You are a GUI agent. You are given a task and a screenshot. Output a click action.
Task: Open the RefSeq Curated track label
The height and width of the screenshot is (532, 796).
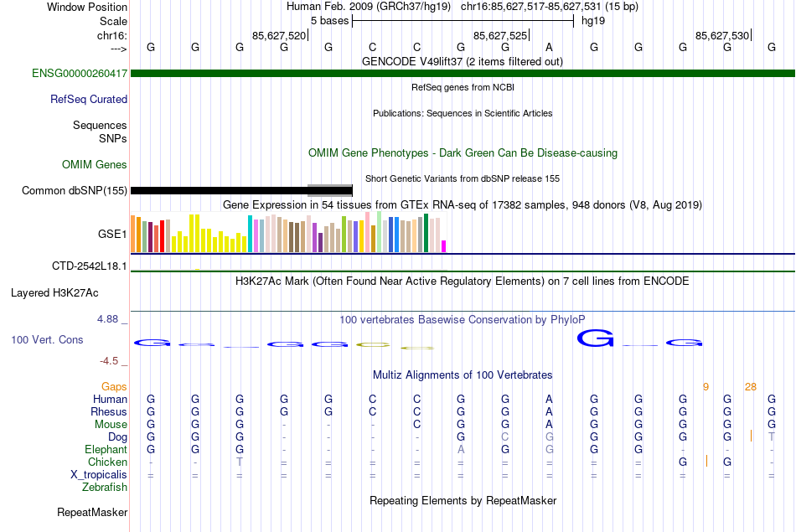pos(88,99)
